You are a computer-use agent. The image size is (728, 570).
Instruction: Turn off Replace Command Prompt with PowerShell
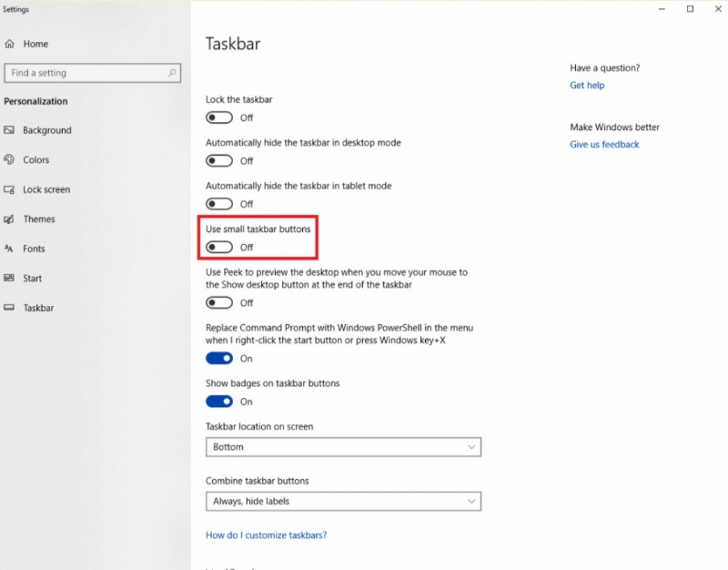click(219, 358)
